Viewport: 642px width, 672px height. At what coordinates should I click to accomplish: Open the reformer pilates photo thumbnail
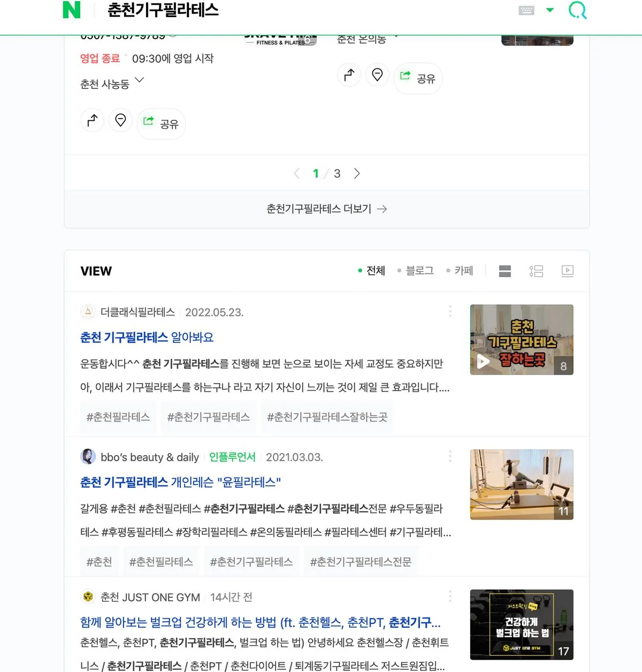coord(522,485)
